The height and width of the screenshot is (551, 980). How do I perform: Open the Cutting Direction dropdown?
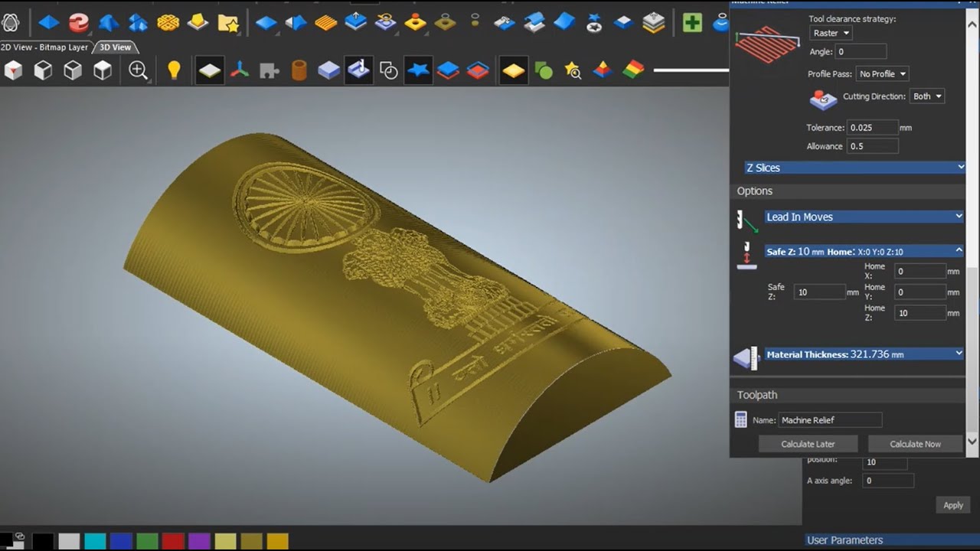click(x=926, y=96)
